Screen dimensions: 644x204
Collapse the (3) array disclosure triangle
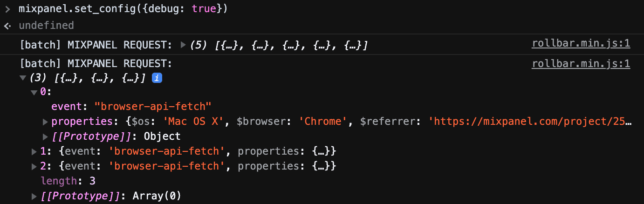click(23, 78)
